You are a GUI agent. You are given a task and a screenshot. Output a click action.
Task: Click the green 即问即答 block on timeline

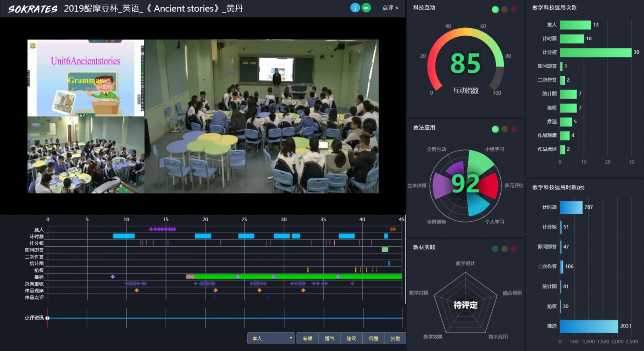[385, 250]
